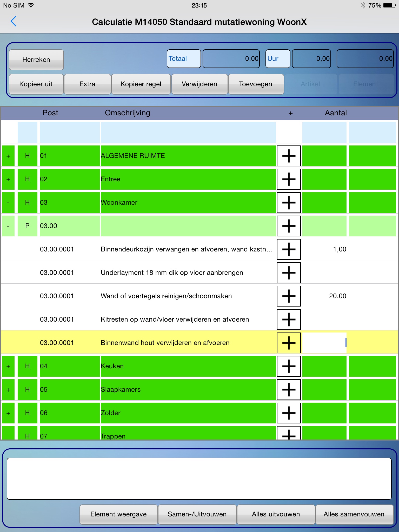Click the Kopieer regel button
The image size is (399, 532).
[x=141, y=84]
